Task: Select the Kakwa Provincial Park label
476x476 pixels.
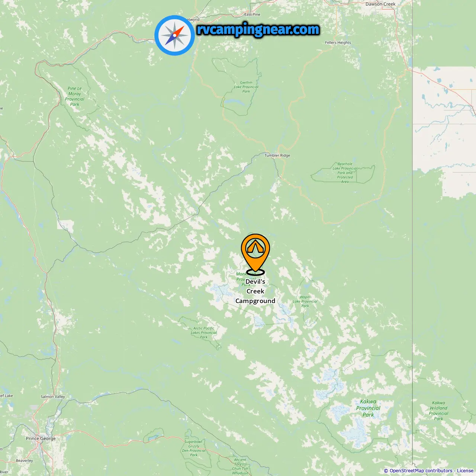Action: coord(368,408)
